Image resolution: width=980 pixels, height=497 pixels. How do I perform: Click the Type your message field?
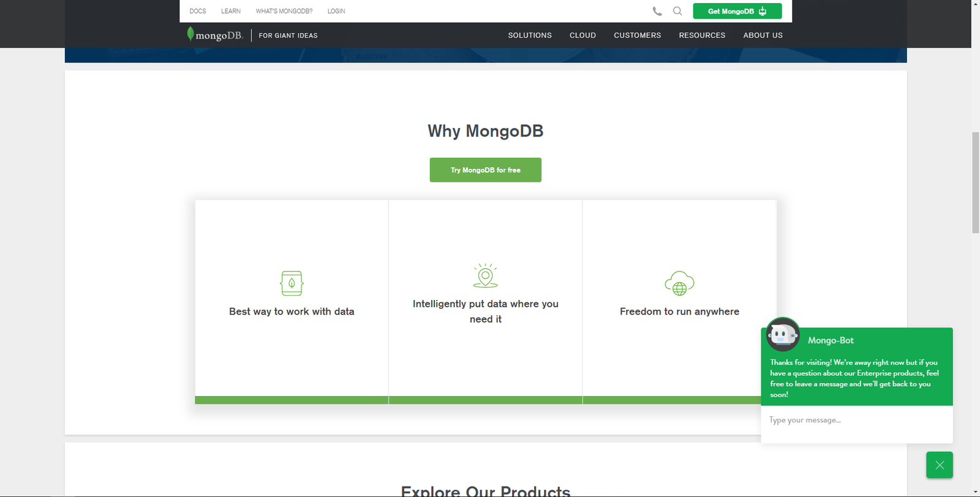pyautogui.click(x=856, y=420)
